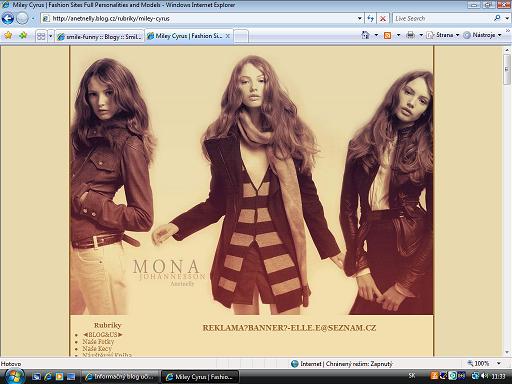This screenshot has width=512, height=384.
Task: Open the Nástroje tools menu
Action: (x=482, y=35)
